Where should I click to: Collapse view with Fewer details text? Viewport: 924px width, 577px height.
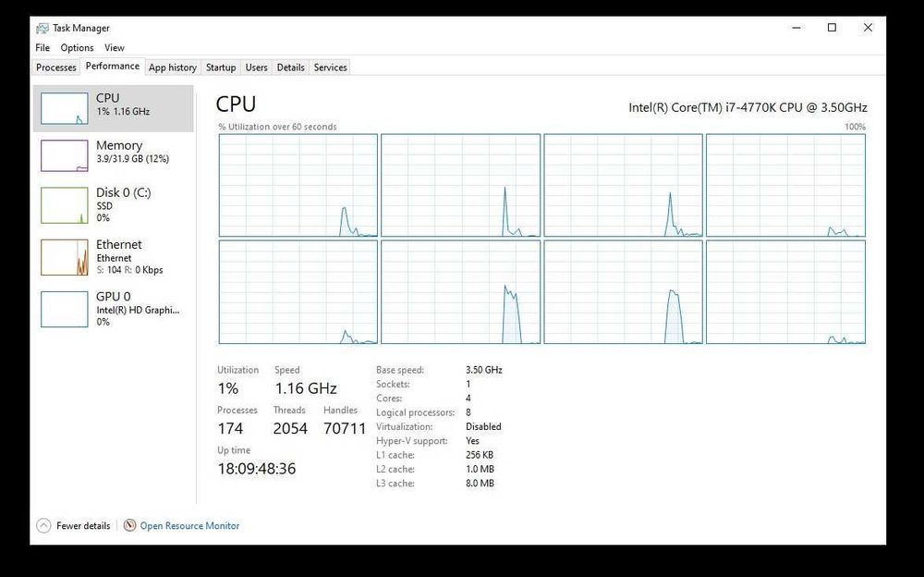[83, 525]
